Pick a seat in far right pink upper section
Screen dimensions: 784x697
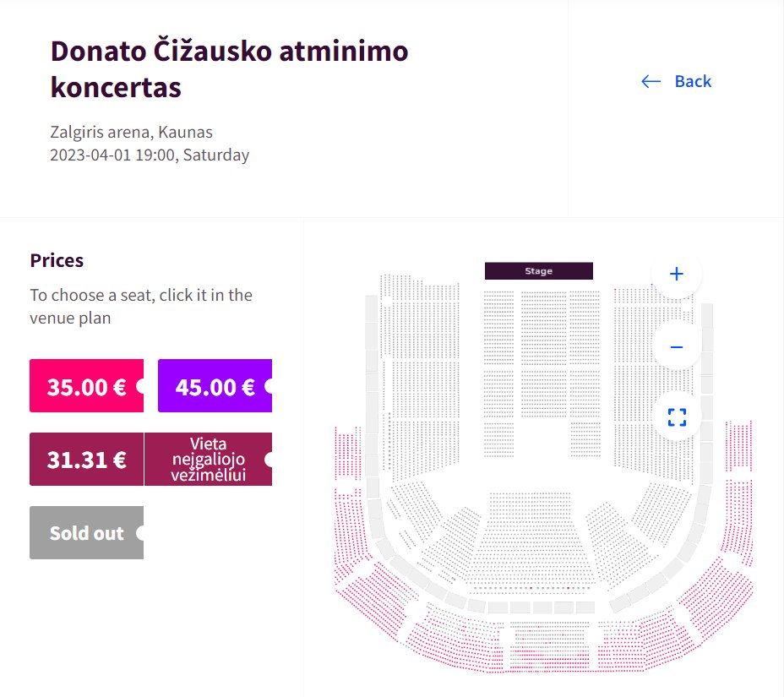click(738, 446)
